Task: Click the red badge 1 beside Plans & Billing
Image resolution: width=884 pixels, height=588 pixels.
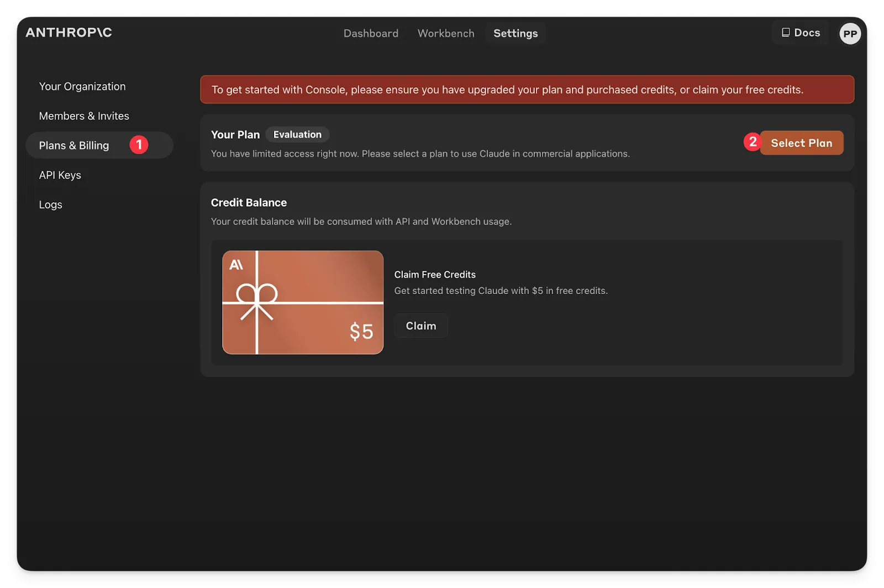Action: pos(139,144)
